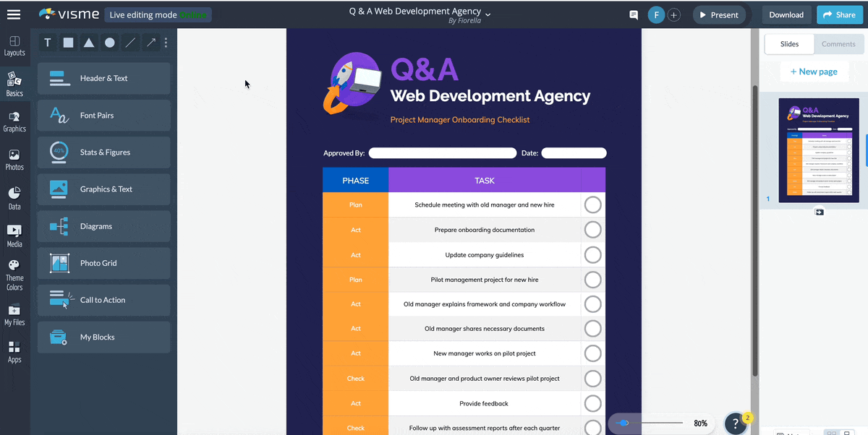This screenshot has height=435, width=868.
Task: Open the comments icon in the top bar
Action: point(633,14)
